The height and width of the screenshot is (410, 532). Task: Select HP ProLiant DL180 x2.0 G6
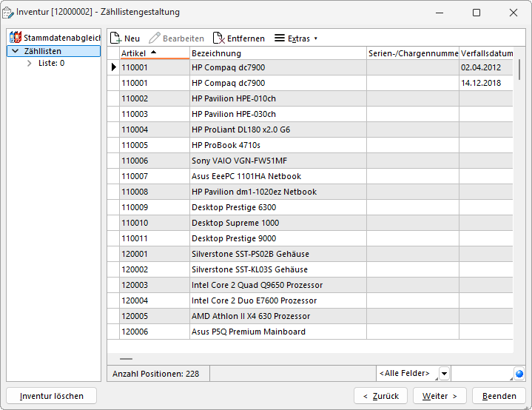tap(310, 130)
